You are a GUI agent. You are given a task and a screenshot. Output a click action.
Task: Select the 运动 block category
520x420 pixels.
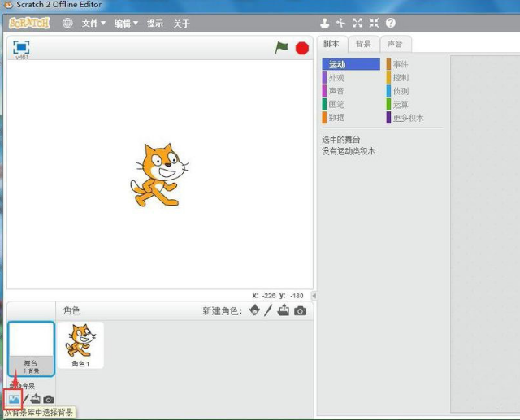point(351,64)
